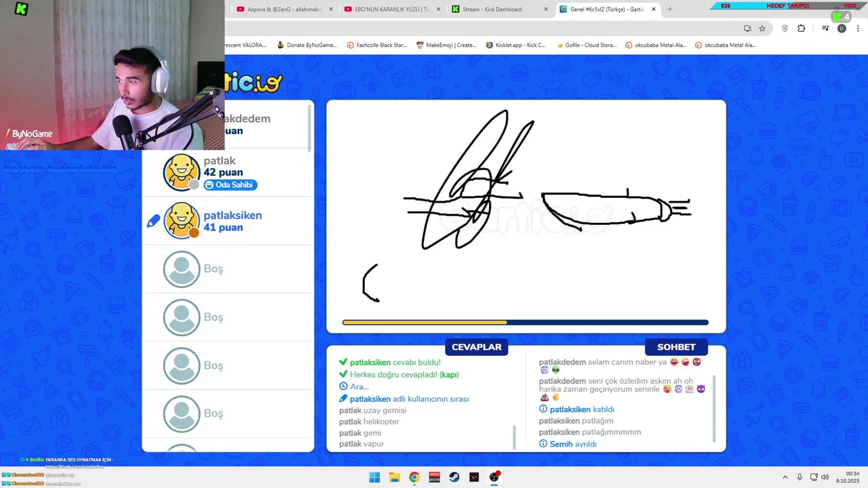Click the clock icon next to Ara...
Image resolution: width=868 pixels, height=488 pixels.
(343, 387)
